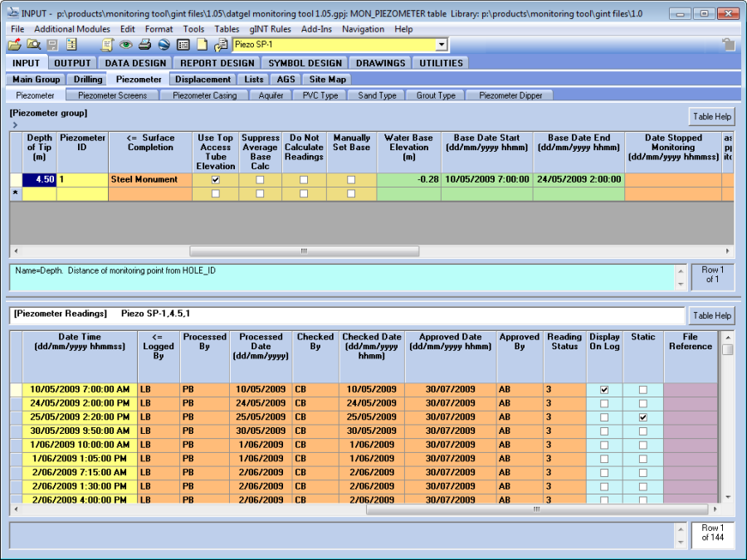Click the printer icon in toolbar

(x=144, y=45)
